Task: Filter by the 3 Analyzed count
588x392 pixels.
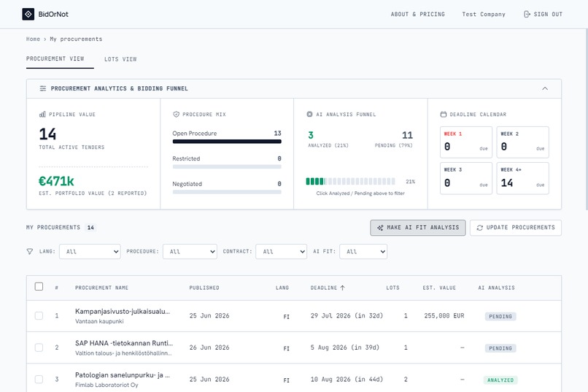Action: (311, 135)
